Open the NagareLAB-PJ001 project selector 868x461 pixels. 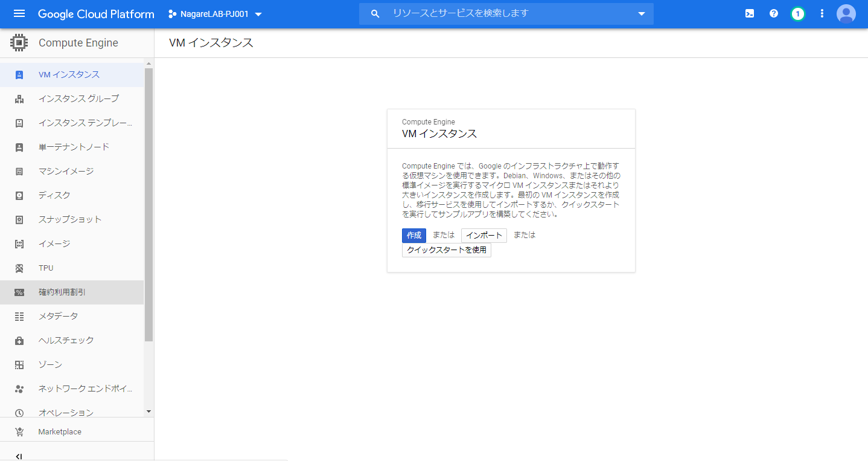(215, 14)
